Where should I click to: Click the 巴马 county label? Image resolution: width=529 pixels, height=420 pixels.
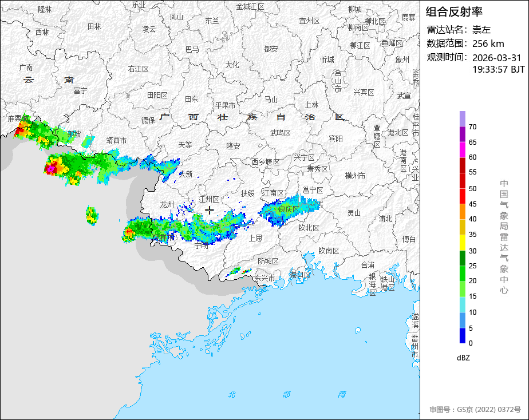[x=192, y=50]
